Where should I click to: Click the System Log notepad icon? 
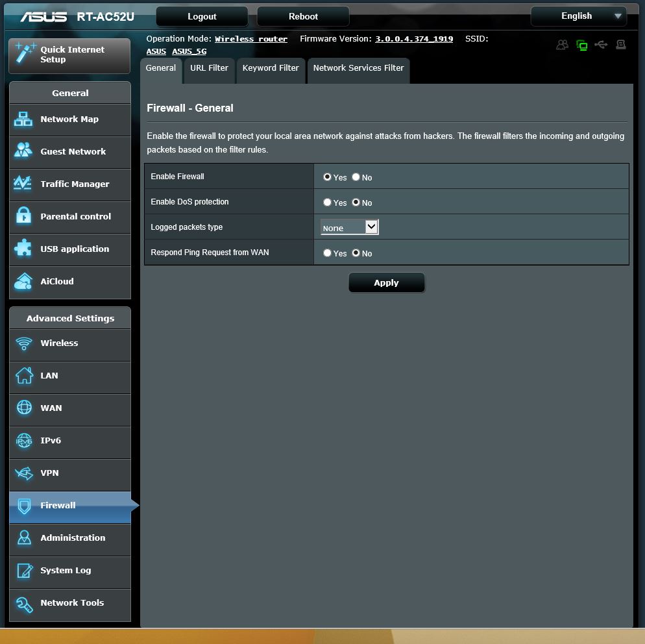[x=24, y=571]
